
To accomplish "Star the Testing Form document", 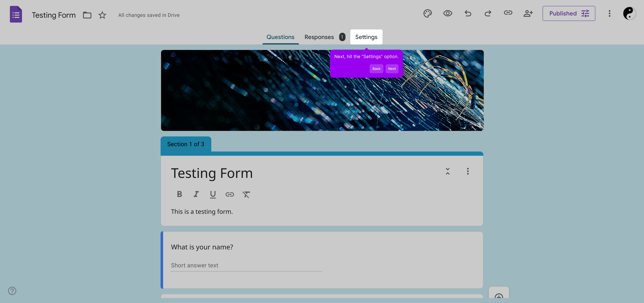I will coord(102,15).
